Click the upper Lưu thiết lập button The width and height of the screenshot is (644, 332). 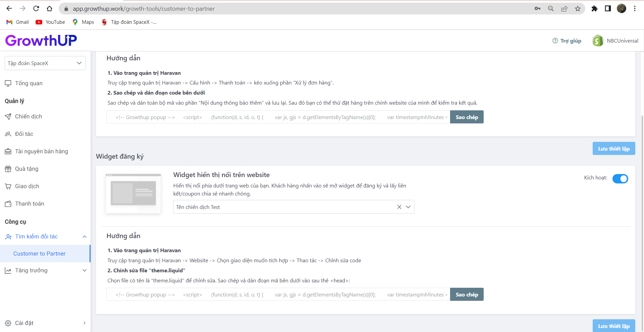tap(613, 149)
